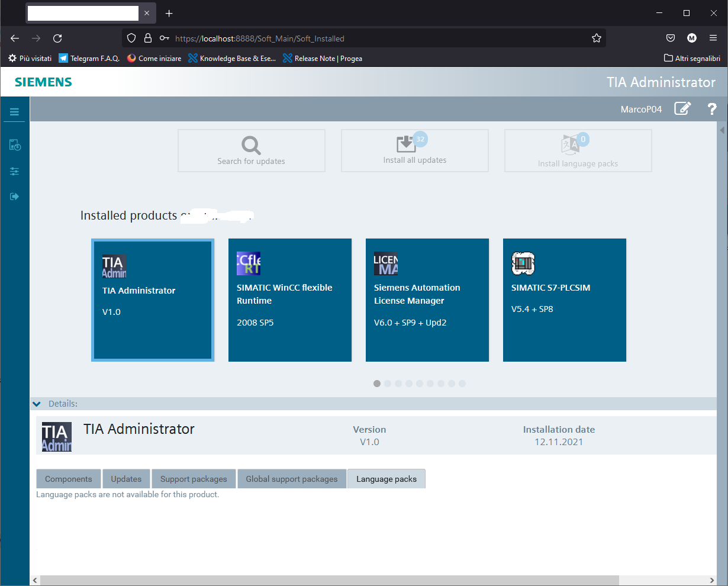
Task: Click the 32 updates badge
Action: pyautogui.click(x=420, y=140)
